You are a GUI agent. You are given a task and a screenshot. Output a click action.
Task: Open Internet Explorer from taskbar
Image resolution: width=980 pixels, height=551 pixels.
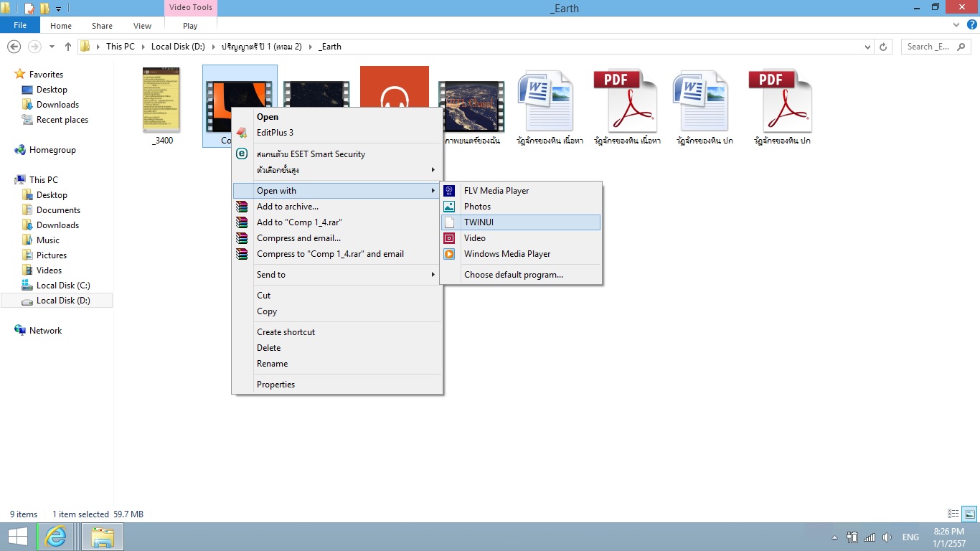click(x=56, y=537)
